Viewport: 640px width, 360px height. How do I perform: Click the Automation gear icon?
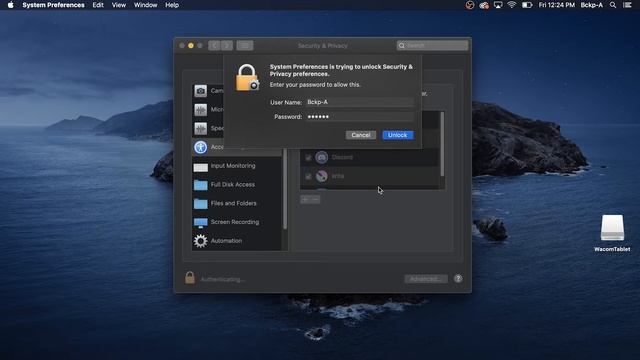tap(200, 241)
